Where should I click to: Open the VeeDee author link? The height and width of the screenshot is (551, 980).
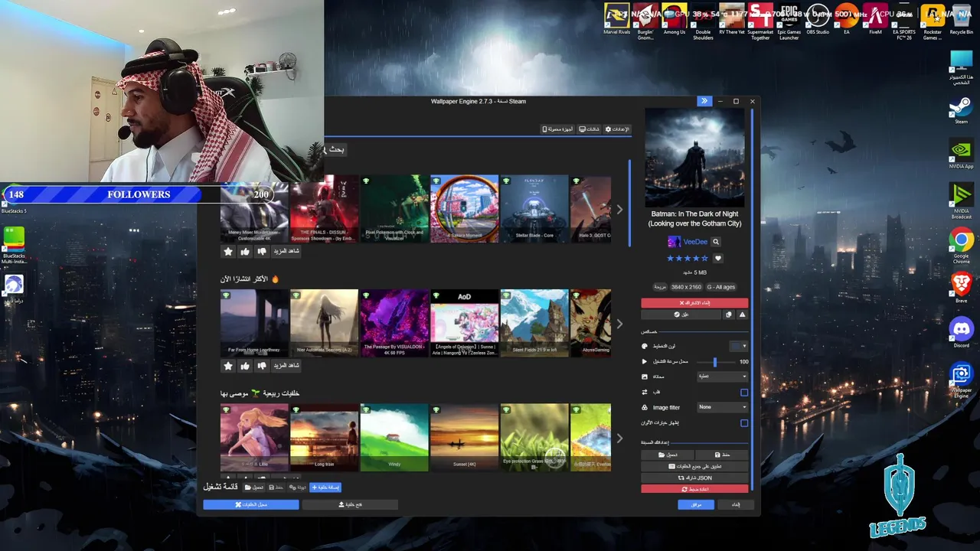(x=695, y=242)
